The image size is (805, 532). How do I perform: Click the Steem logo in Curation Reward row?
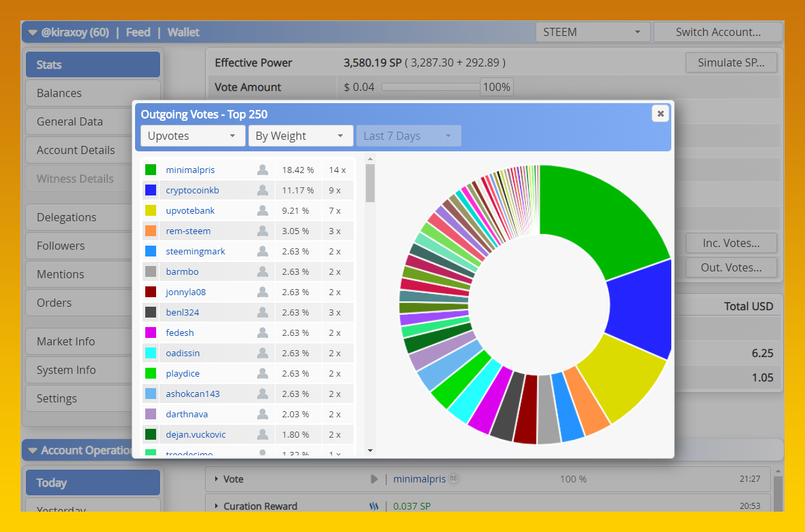click(374, 506)
